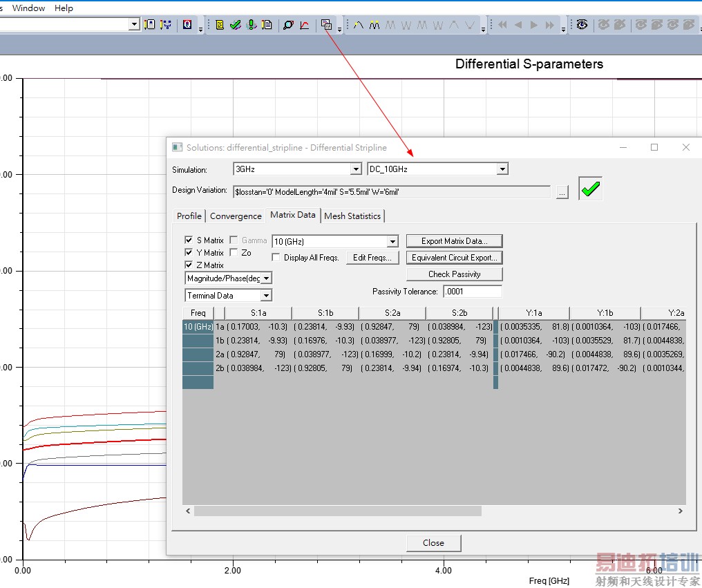Click the Passivity Tolerance input field
702x588 pixels.
click(473, 292)
